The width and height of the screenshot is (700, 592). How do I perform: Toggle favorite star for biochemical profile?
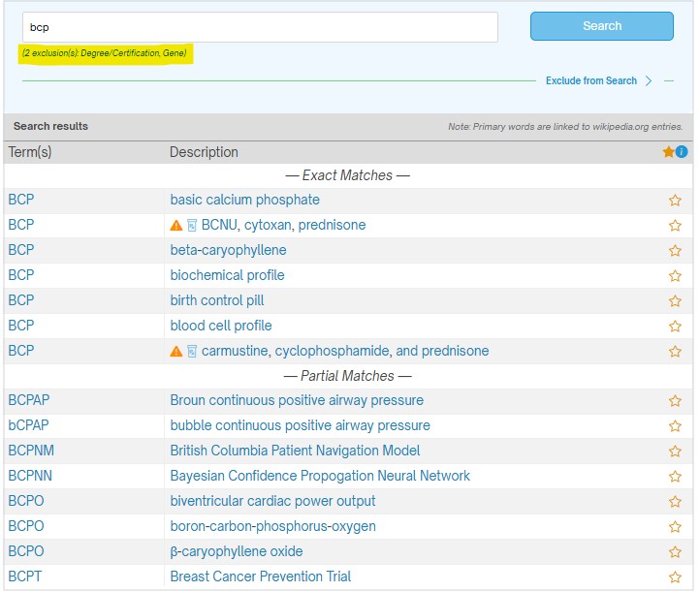pyautogui.click(x=675, y=276)
